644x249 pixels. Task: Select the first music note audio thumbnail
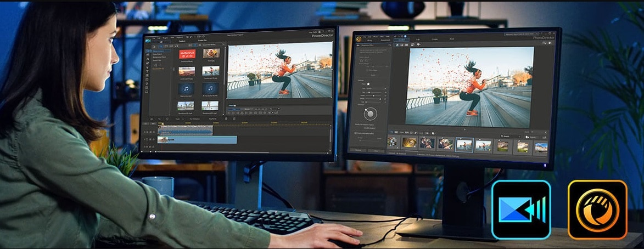coord(186,89)
